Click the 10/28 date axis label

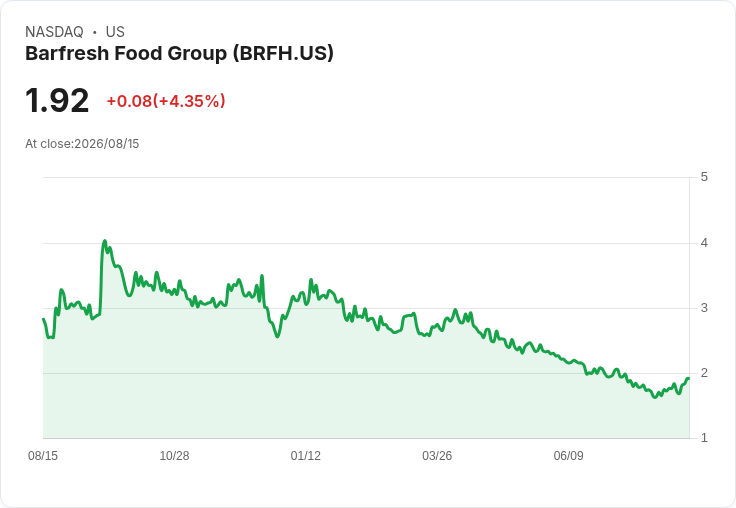(x=174, y=455)
